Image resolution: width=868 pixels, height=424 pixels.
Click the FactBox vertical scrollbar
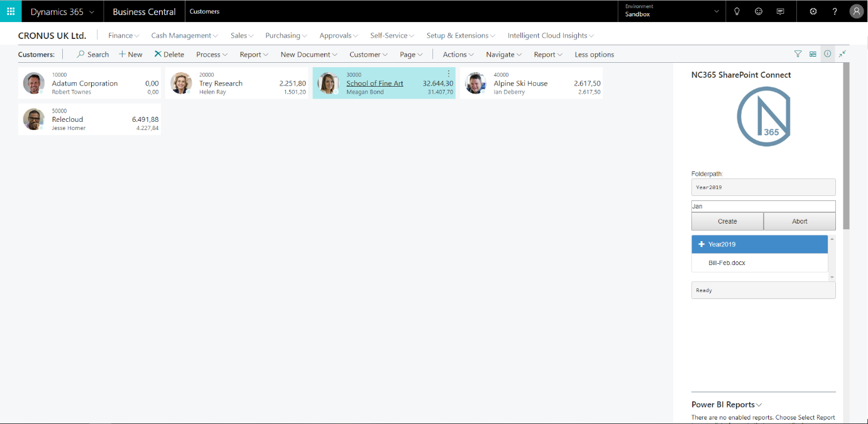(x=846, y=146)
